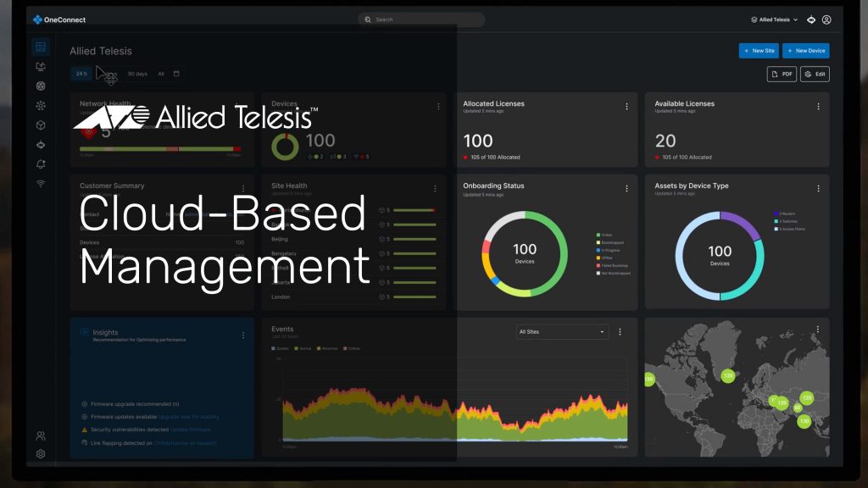Screen dimensions: 868x488
Task: Click the 120 marker over Greenland
Action: [728, 375]
